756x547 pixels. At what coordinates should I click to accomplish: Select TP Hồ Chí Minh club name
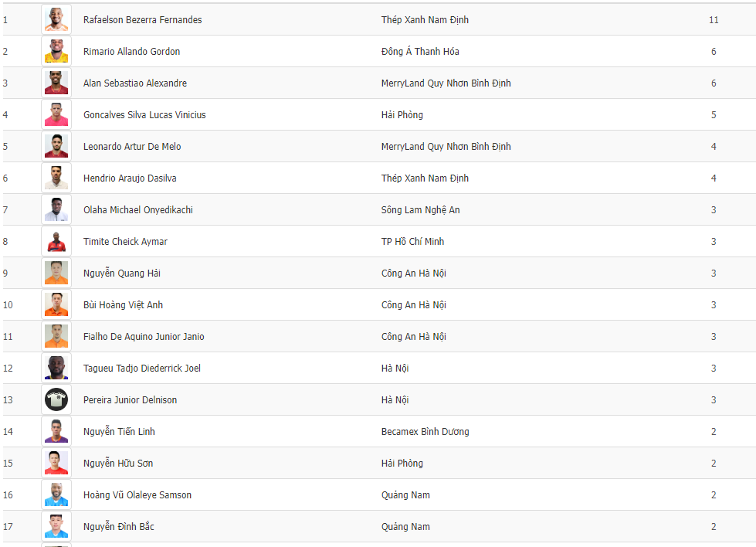tap(412, 242)
